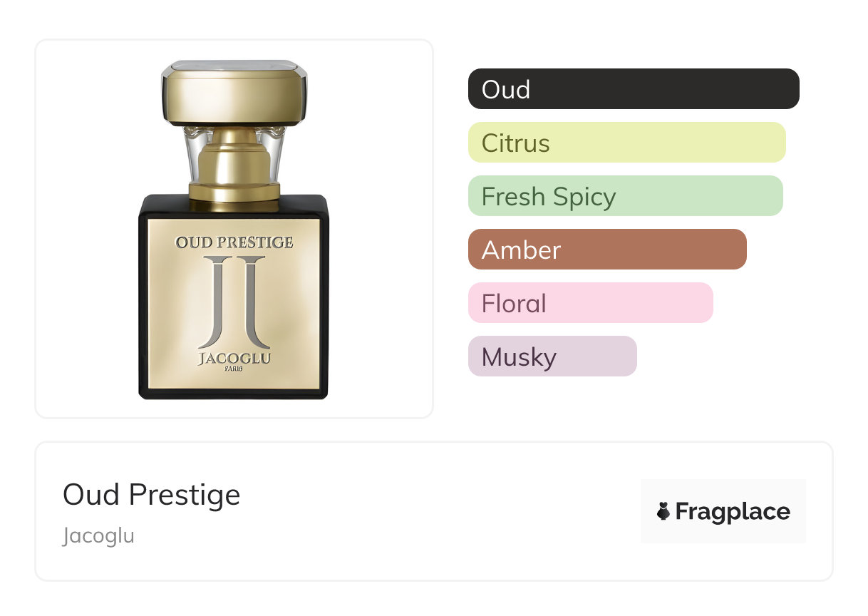The image size is (868, 616).
Task: Click the engraved OUD PRESTIGE text on the bottle
Action: coord(234,242)
